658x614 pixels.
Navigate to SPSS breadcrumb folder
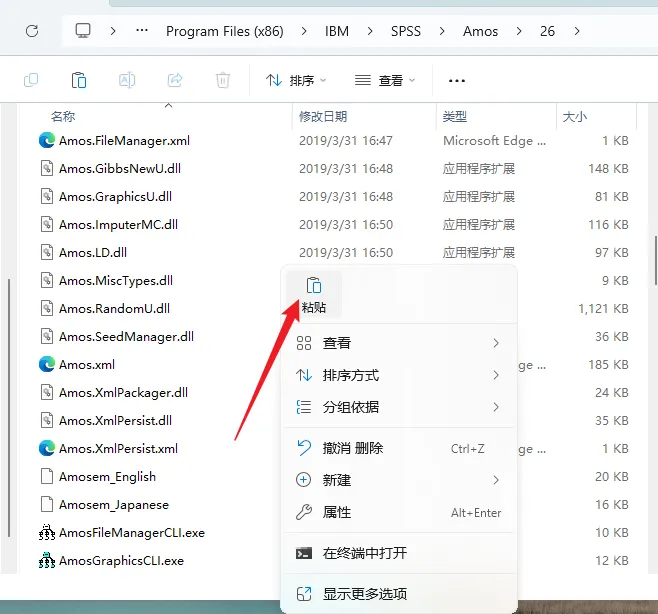pyautogui.click(x=406, y=31)
